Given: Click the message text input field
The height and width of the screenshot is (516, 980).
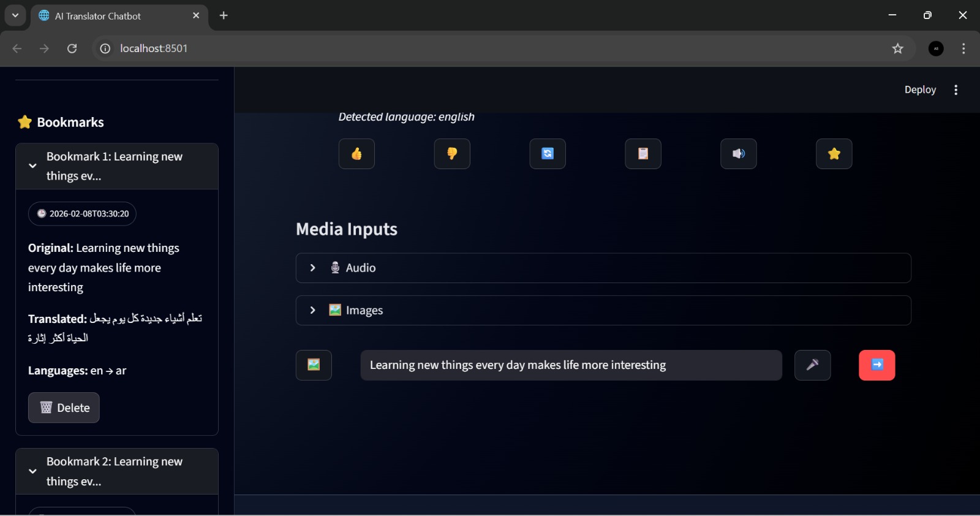Looking at the screenshot, I should pyautogui.click(x=571, y=365).
